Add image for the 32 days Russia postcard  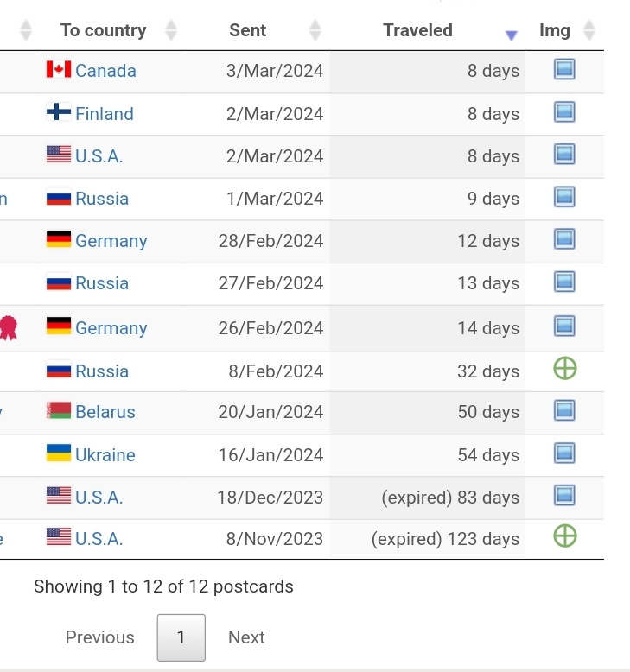564,370
